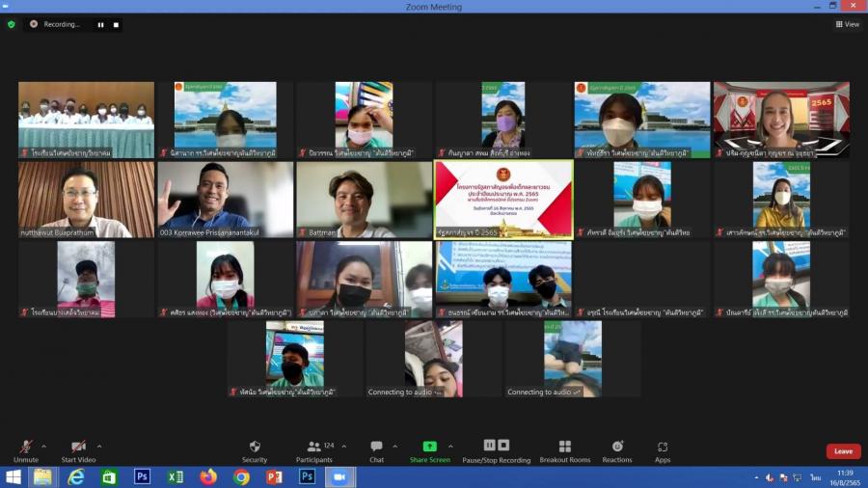This screenshot has height=488, width=868.
Task: Open Breakout Rooms
Action: (x=565, y=450)
